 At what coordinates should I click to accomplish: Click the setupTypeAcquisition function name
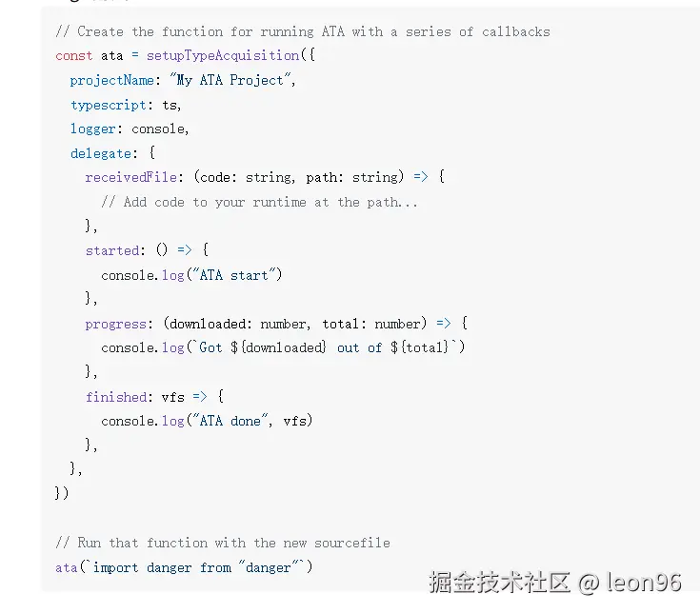point(223,55)
